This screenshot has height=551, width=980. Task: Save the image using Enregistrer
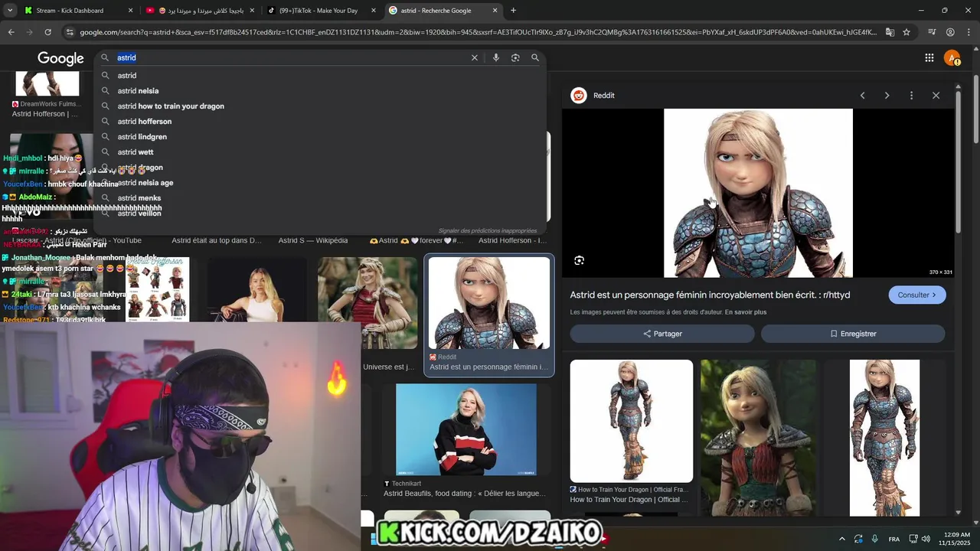[x=853, y=334]
